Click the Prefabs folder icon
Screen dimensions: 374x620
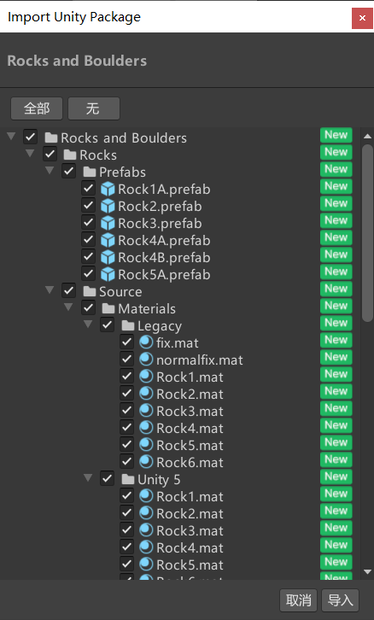pyautogui.click(x=90, y=172)
